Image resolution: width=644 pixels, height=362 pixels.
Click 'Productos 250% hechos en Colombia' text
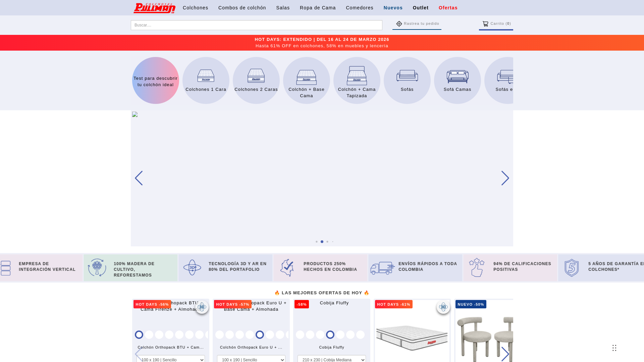330,266
